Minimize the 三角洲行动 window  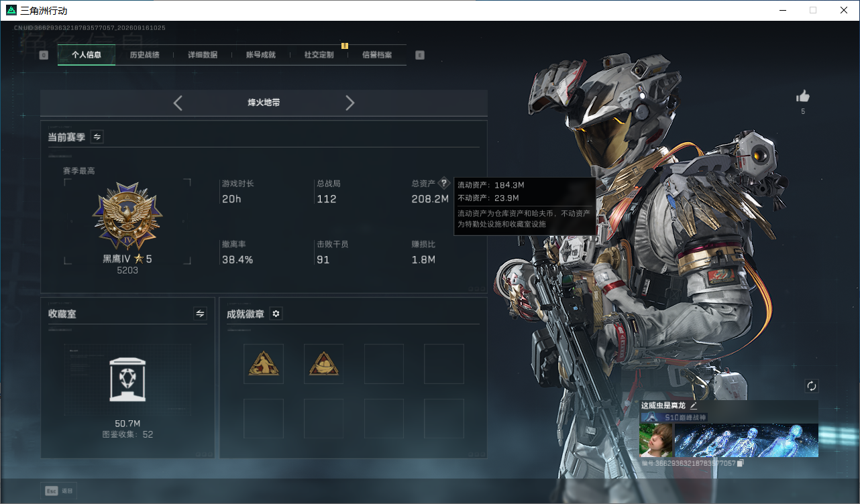coord(782,10)
